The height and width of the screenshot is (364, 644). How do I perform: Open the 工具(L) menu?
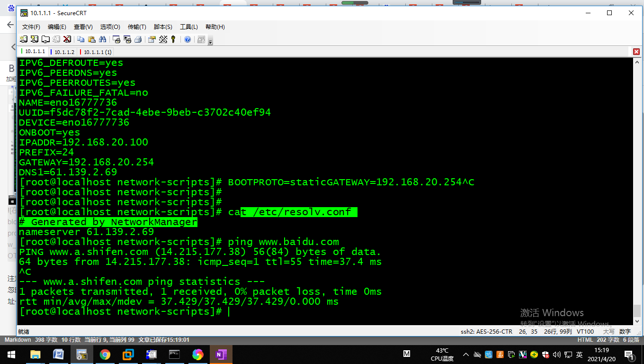point(189,27)
